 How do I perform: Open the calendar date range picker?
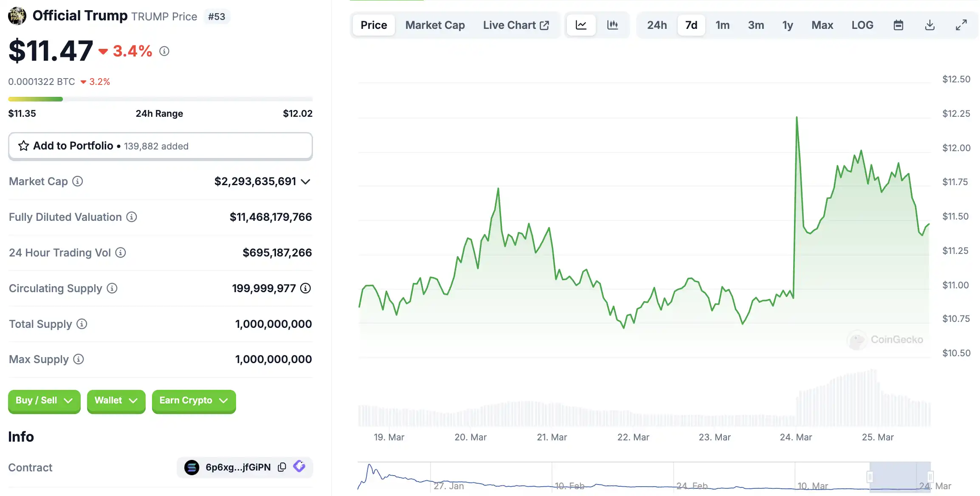(898, 25)
